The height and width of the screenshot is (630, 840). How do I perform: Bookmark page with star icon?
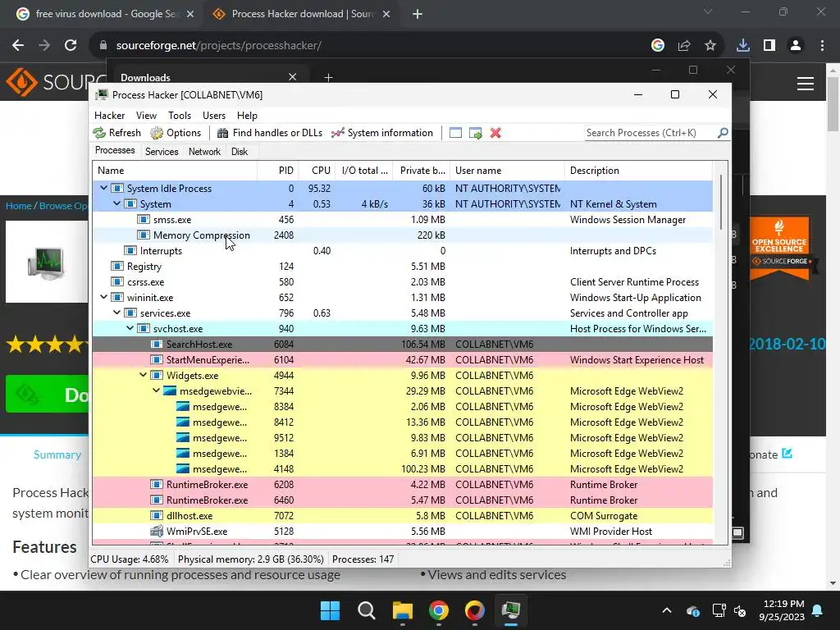tap(710, 46)
